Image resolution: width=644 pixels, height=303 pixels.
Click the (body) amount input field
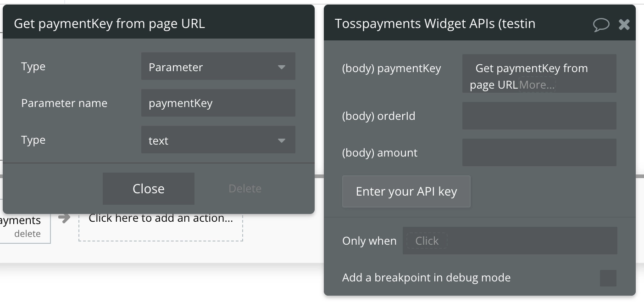point(539,153)
